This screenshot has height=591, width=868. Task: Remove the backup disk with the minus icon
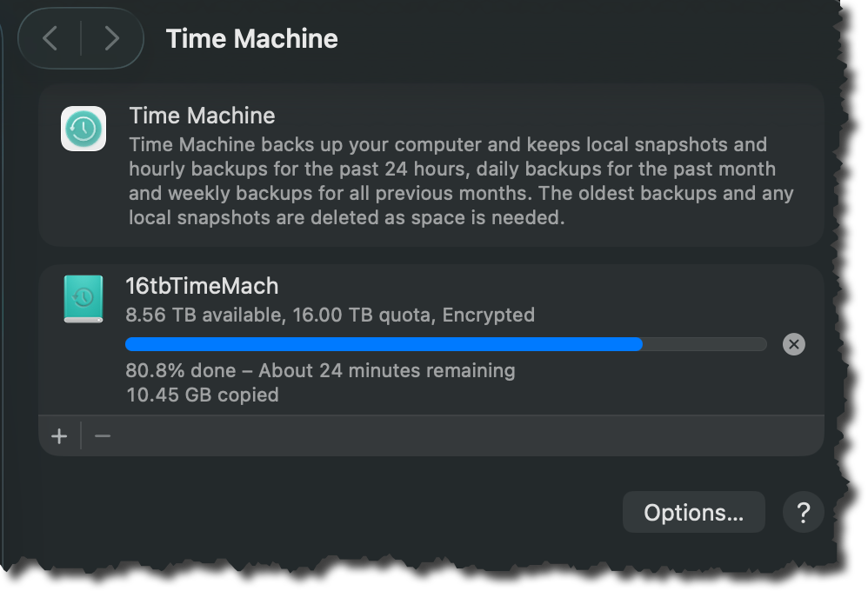[x=102, y=435]
